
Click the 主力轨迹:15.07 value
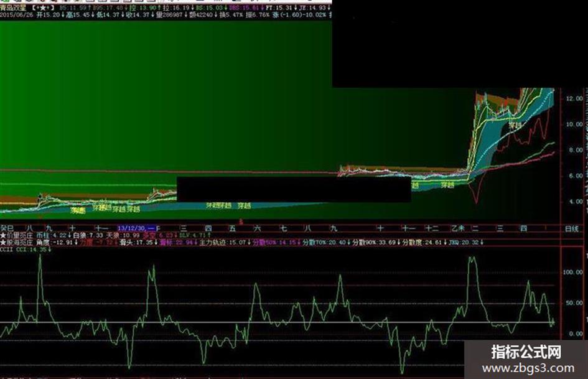tap(222, 243)
